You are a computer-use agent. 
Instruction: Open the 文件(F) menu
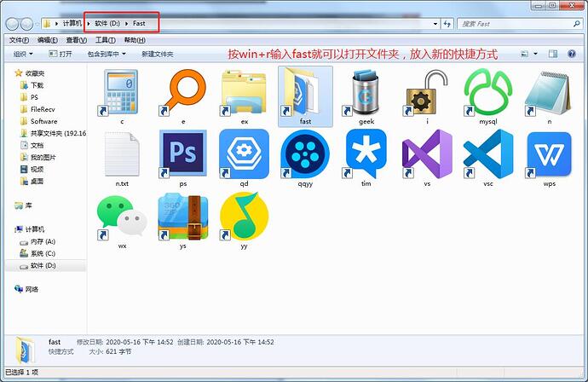coord(19,40)
